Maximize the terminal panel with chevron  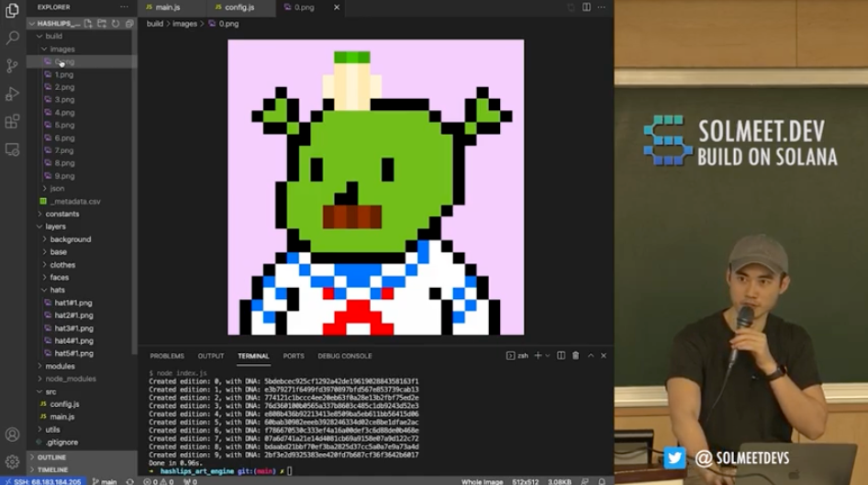tap(591, 356)
